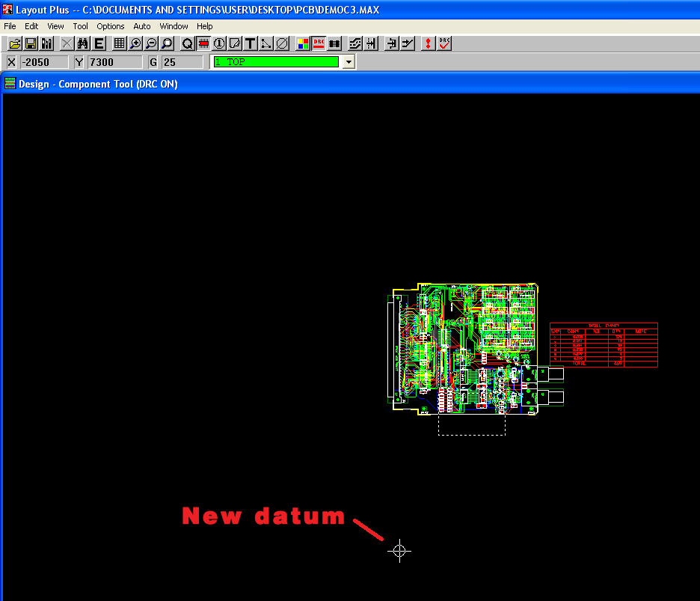The width and height of the screenshot is (700, 601).
Task: Open the Options menu
Action: (x=111, y=26)
